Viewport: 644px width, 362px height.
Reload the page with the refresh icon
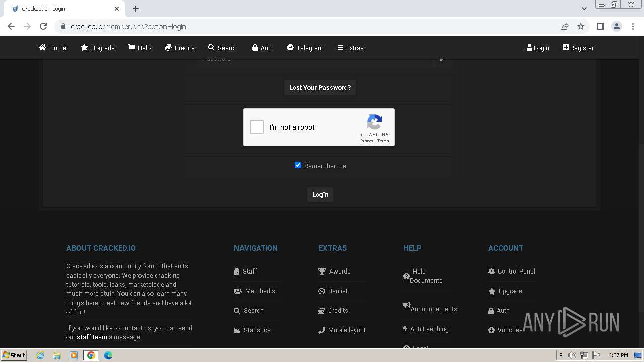[43, 26]
